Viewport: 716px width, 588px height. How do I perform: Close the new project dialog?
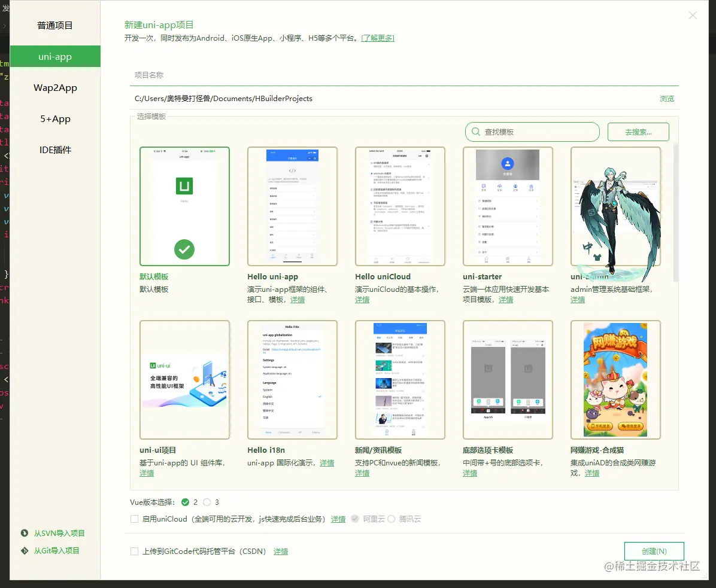[x=693, y=16]
